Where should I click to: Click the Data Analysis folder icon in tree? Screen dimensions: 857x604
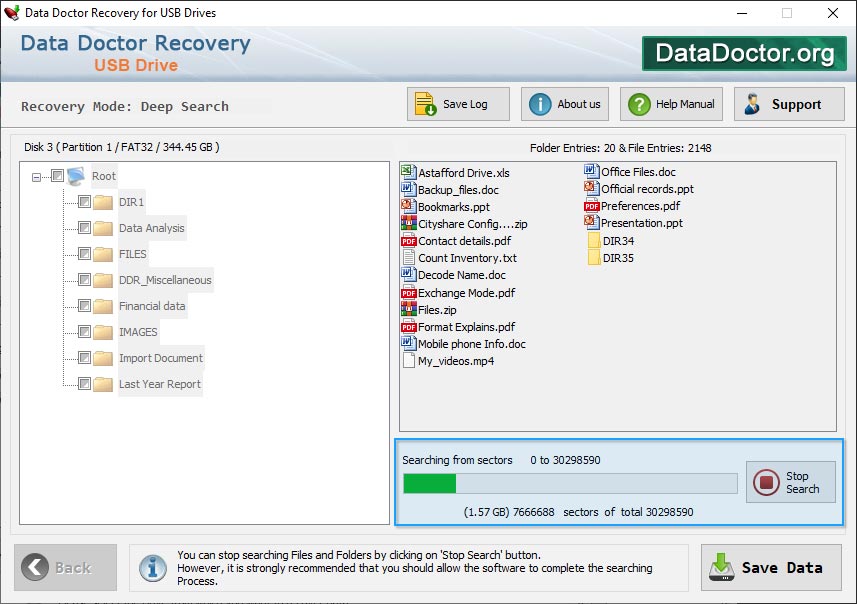(x=103, y=228)
